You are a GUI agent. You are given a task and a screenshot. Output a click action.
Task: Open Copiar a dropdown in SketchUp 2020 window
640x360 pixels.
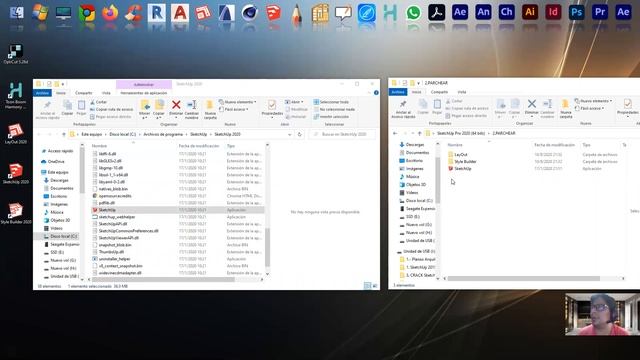click(159, 109)
